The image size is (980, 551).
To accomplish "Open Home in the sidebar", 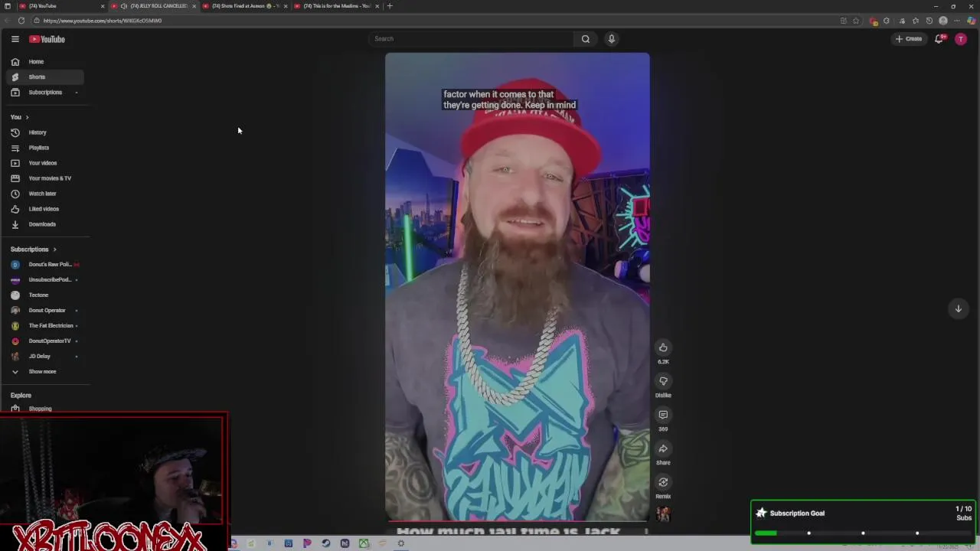I will [45, 61].
